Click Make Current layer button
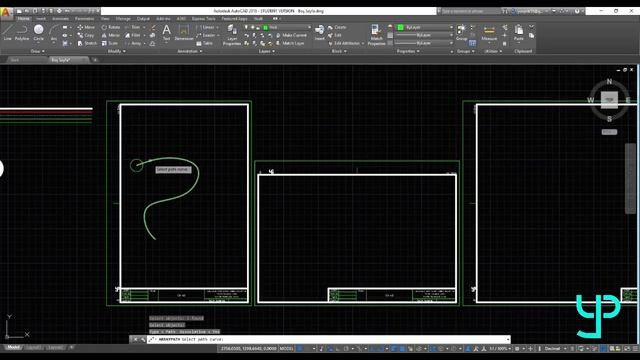Image resolution: width=640 pixels, height=360 pixels. tap(291, 36)
